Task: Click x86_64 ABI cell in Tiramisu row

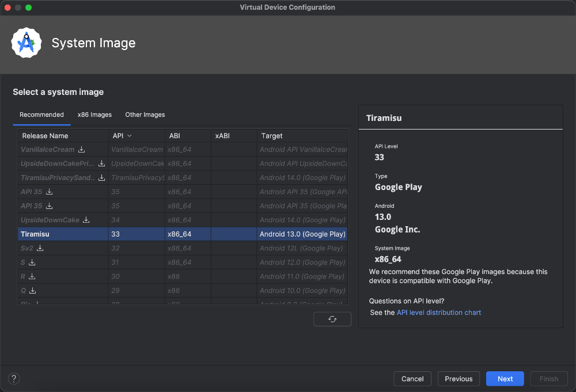Action: pos(188,234)
